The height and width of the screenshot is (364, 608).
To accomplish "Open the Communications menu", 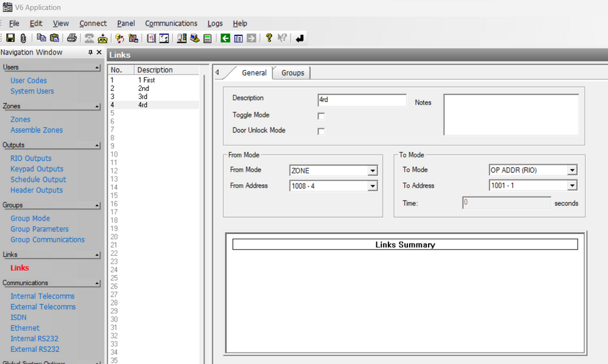I will pyautogui.click(x=171, y=23).
